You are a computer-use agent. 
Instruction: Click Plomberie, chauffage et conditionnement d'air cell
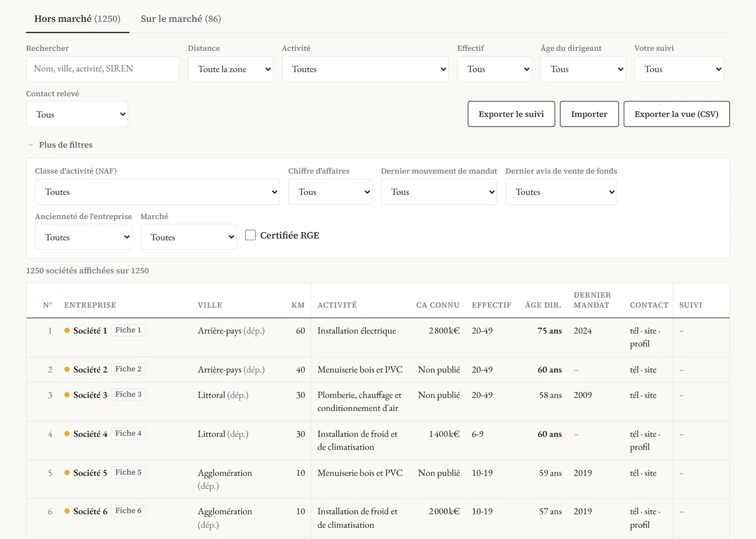point(359,401)
